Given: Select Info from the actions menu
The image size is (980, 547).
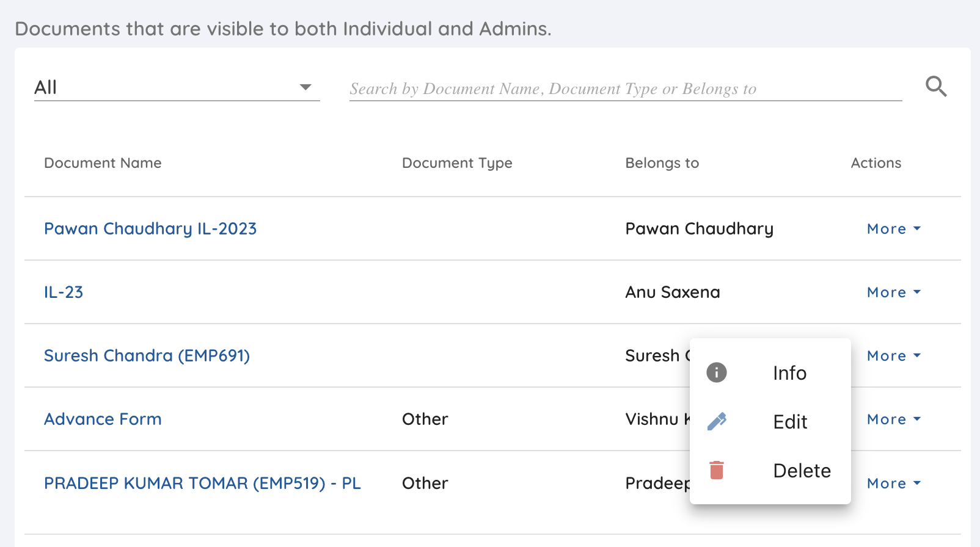Looking at the screenshot, I should point(789,373).
